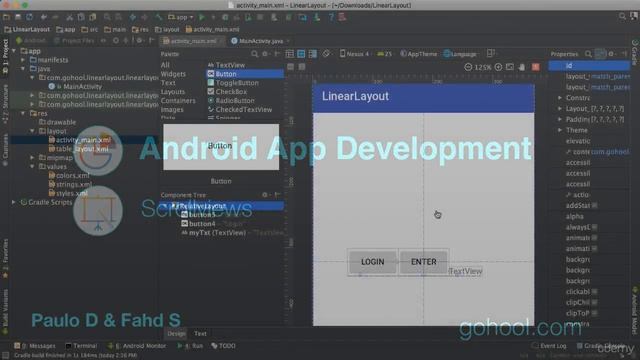Click the red warnings indicator icon

536,67
